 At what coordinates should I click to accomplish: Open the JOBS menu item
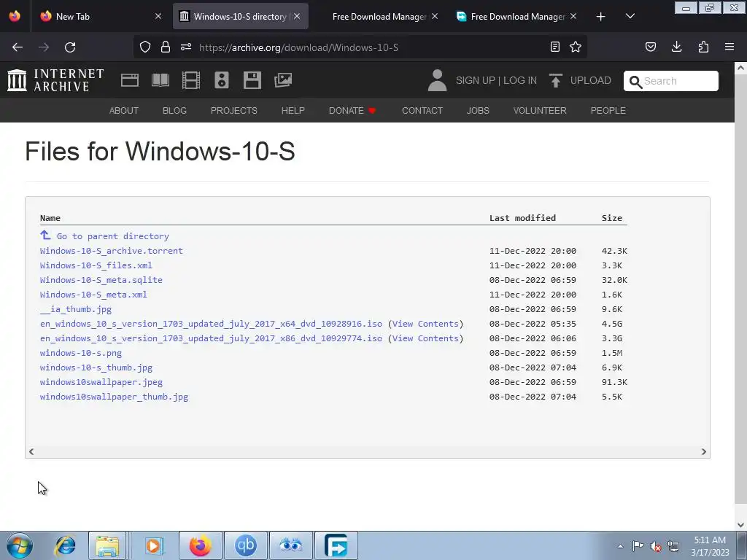[478, 111]
